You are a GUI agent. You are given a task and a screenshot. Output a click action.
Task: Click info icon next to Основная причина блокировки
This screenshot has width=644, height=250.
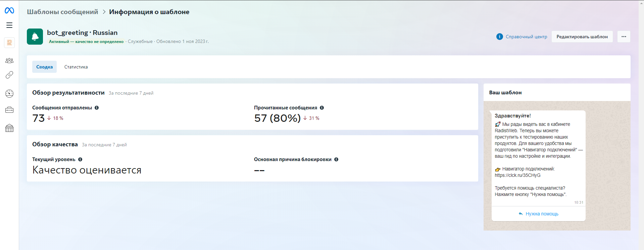click(x=336, y=159)
